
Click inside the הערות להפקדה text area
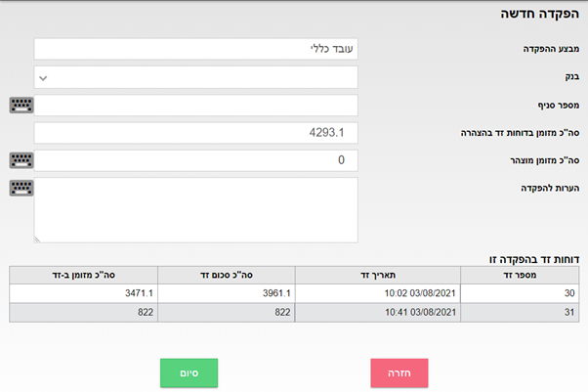(195, 209)
